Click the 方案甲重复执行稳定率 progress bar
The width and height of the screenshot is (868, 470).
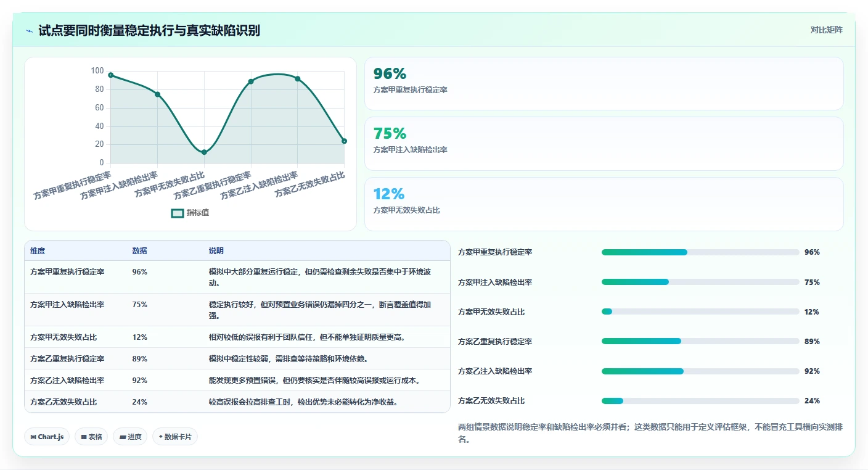point(700,252)
